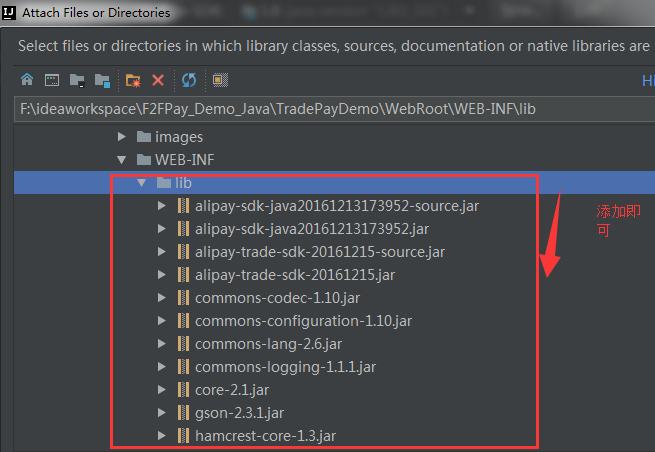Toggle show hidden files and directories
The width and height of the screenshot is (655, 452).
point(220,80)
